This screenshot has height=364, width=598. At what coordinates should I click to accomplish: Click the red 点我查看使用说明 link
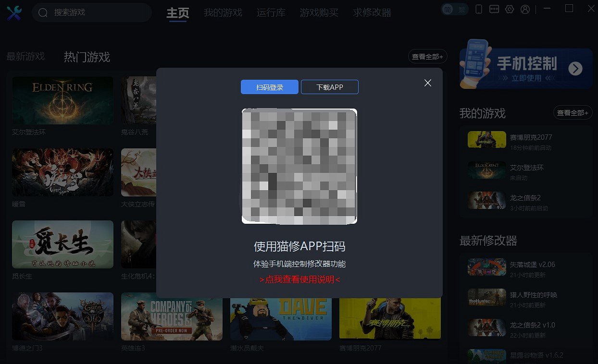(x=299, y=279)
